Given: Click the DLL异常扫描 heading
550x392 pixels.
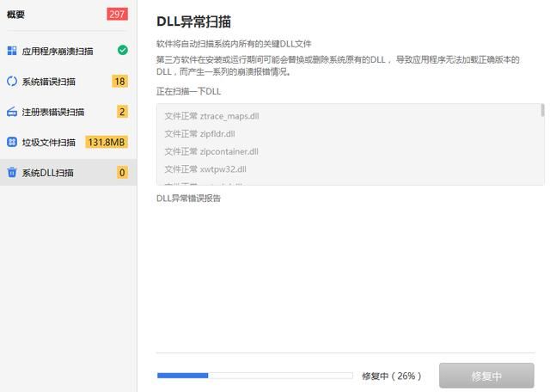Looking at the screenshot, I should [x=193, y=21].
